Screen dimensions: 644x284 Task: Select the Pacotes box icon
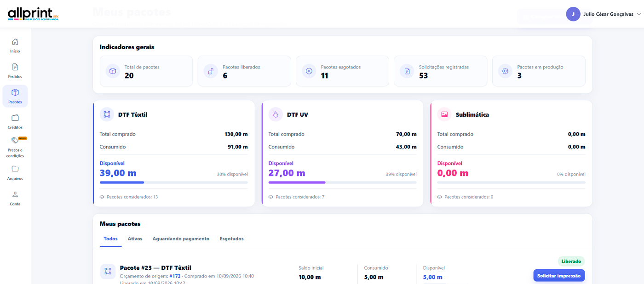15,92
